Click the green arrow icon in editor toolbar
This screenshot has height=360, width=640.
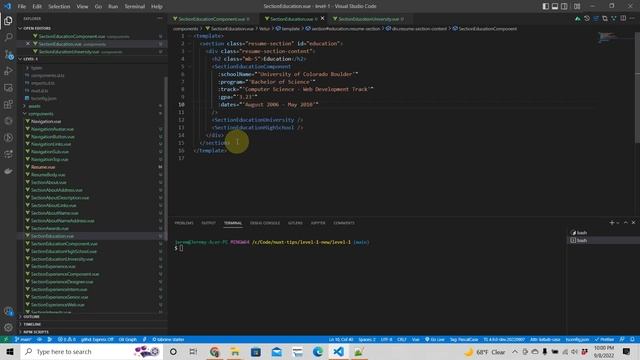tap(578, 18)
